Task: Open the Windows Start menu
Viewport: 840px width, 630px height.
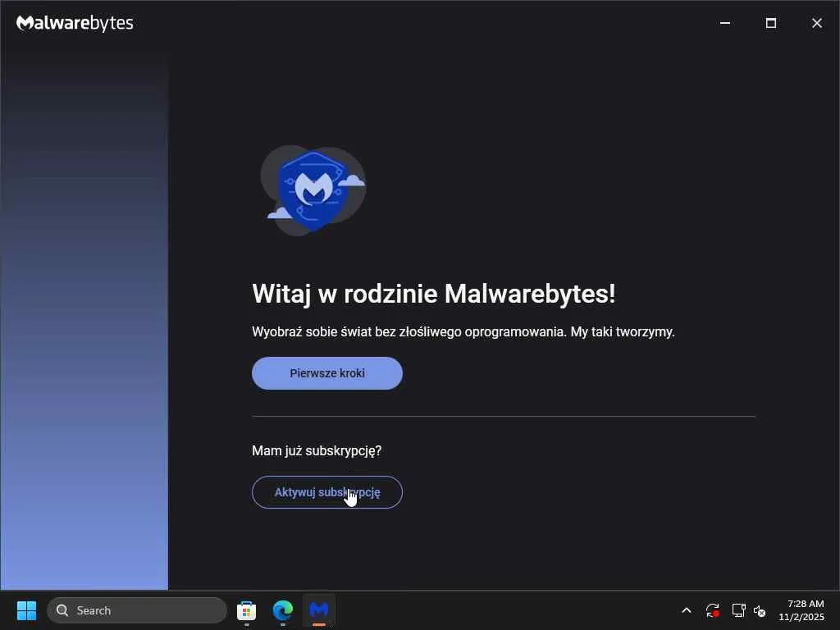Action: click(26, 610)
